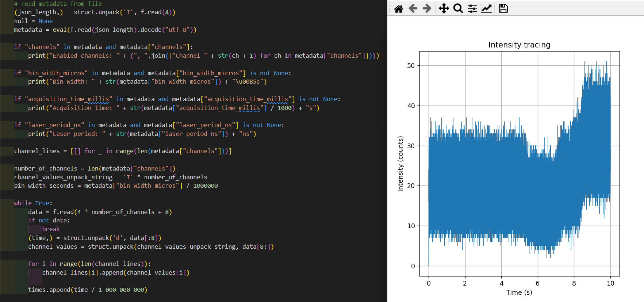Click 'null' in the null = None line
The height and width of the screenshot is (302, 644).
coord(21,21)
